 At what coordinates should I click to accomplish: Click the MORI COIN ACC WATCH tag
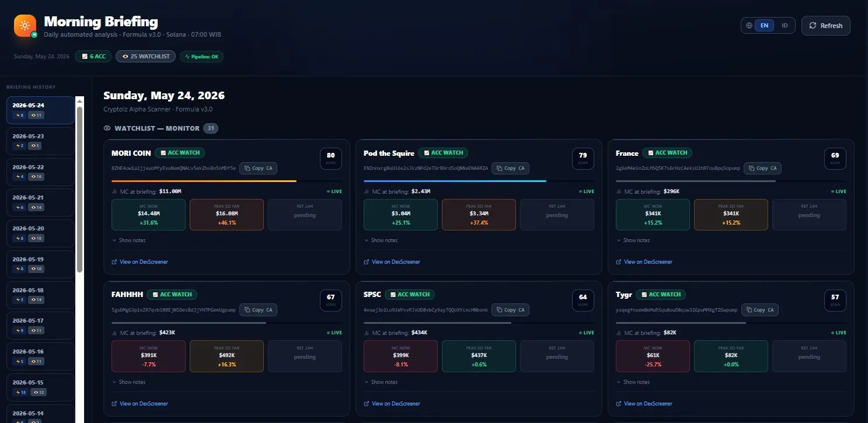(180, 153)
